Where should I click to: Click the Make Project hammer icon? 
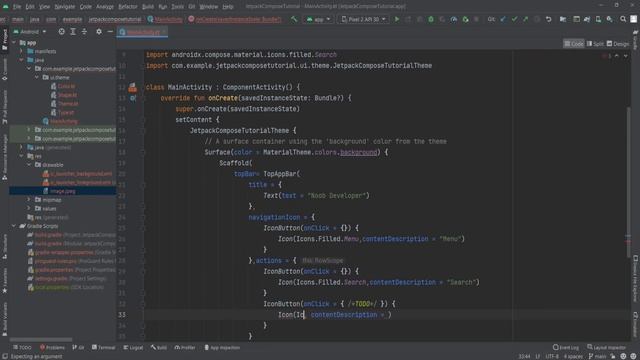click(x=294, y=19)
